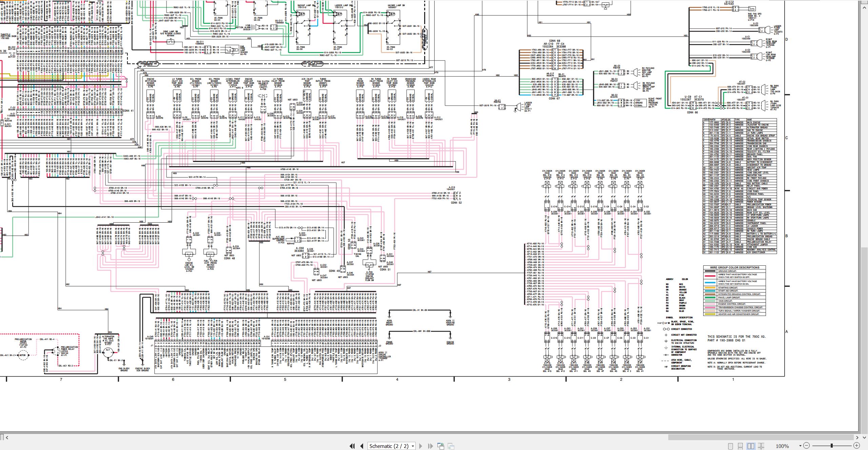Click 'PART # 190-3988 CHG 01' text

click(726, 340)
